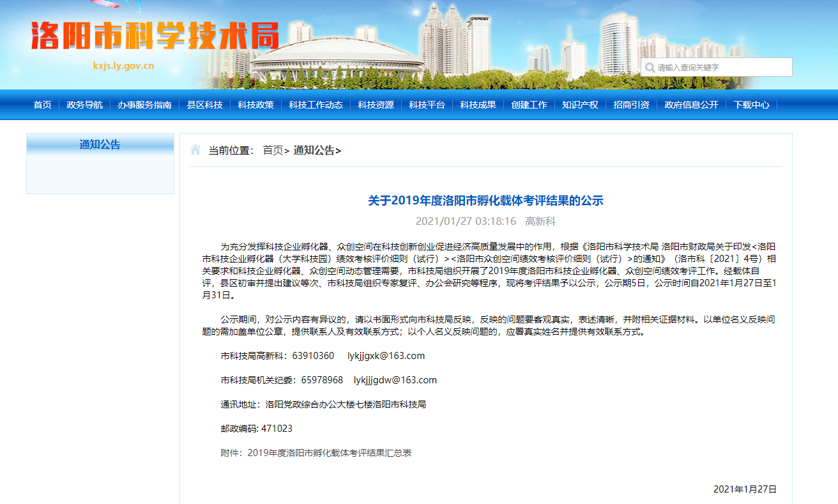Image resolution: width=838 pixels, height=504 pixels.
Task: Open the 办事服务指南 menu item
Action: pos(144,105)
